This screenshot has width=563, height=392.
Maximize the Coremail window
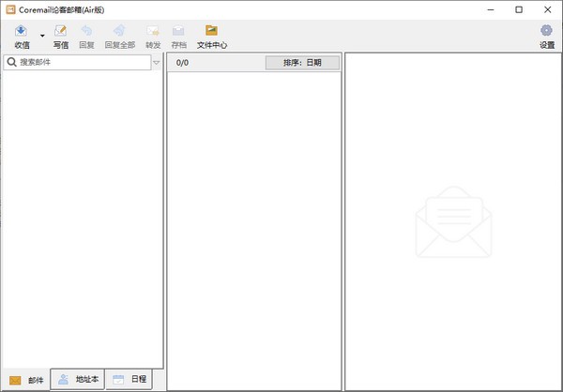(519, 9)
